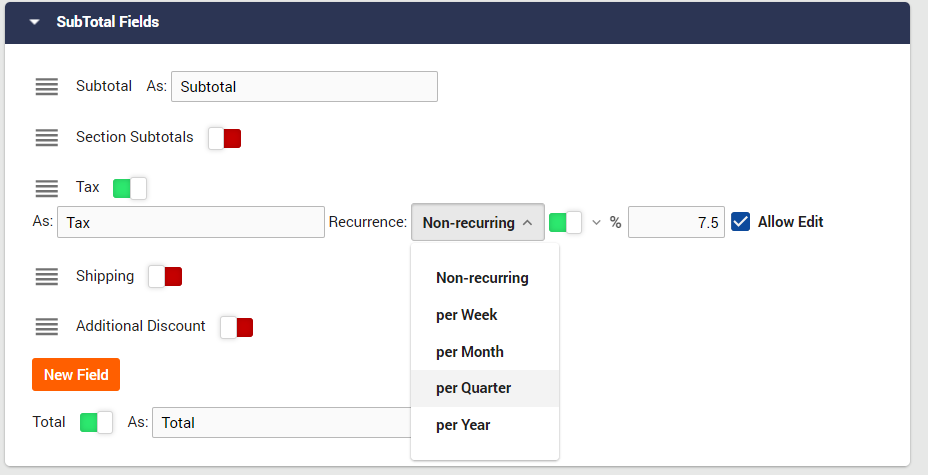Viewport: 928px width, 475px height.
Task: Click the orange New Field button
Action: coord(76,374)
